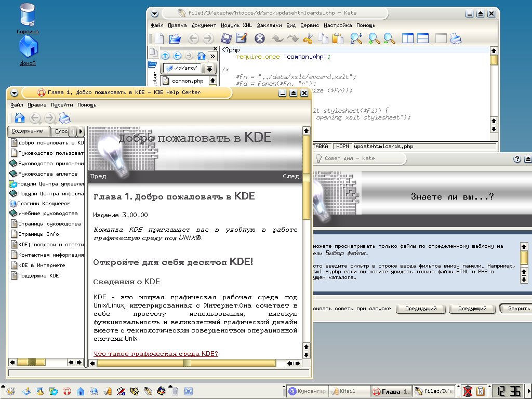Click the Print icon in Kate toolbar

[456, 38]
